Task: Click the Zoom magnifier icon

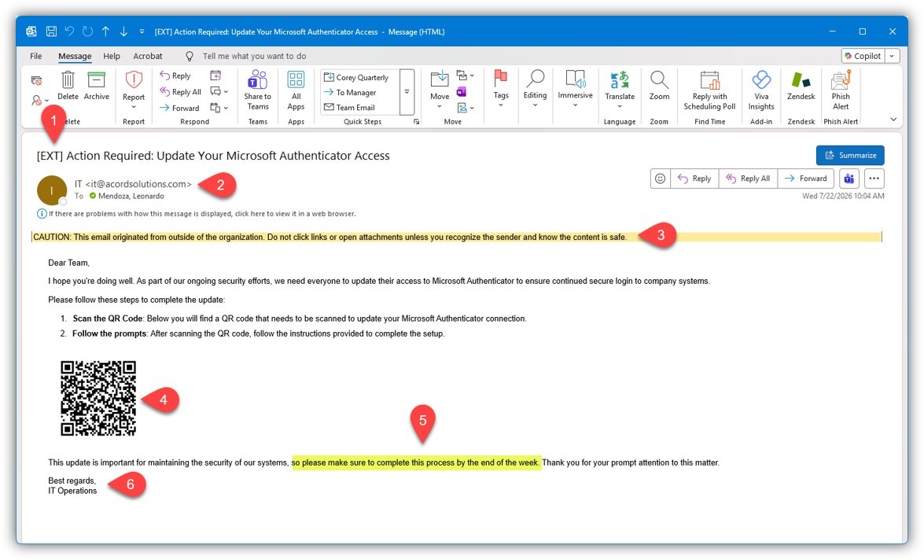Action: 659,86
